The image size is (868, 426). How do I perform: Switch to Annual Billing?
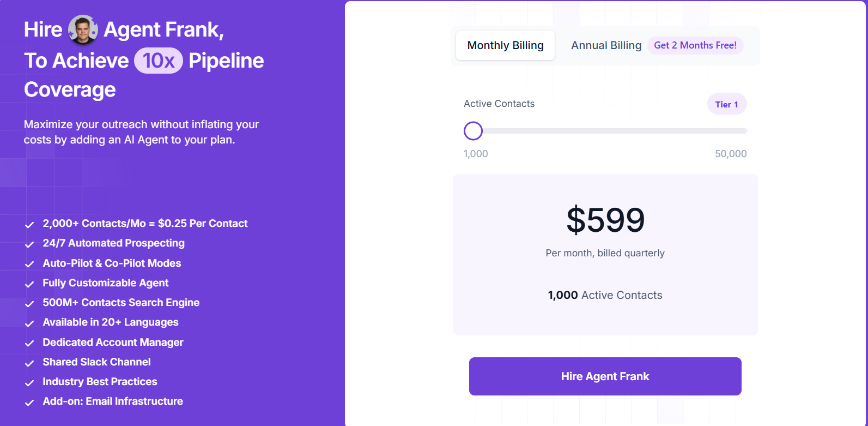point(606,45)
